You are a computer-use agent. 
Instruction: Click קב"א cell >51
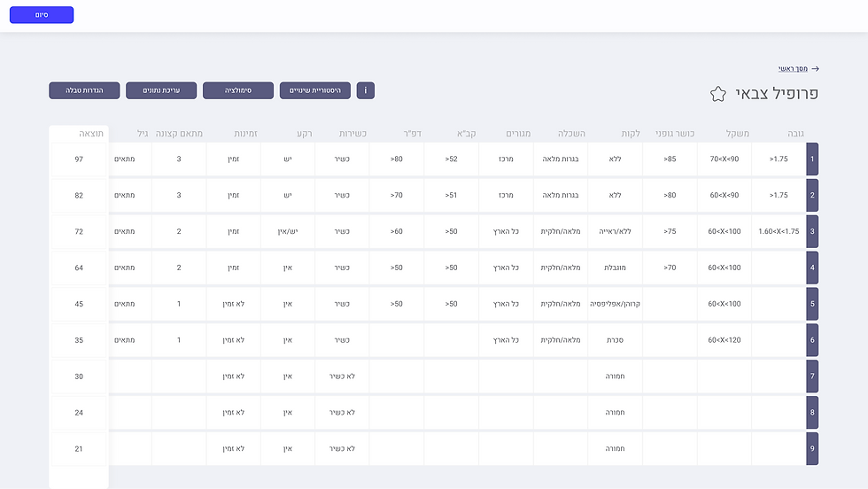tap(451, 195)
